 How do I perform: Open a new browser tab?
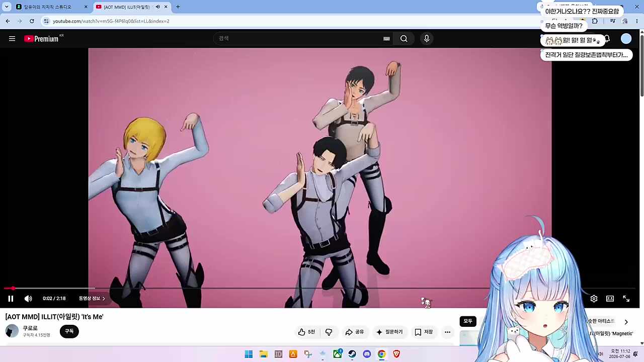pos(178,7)
